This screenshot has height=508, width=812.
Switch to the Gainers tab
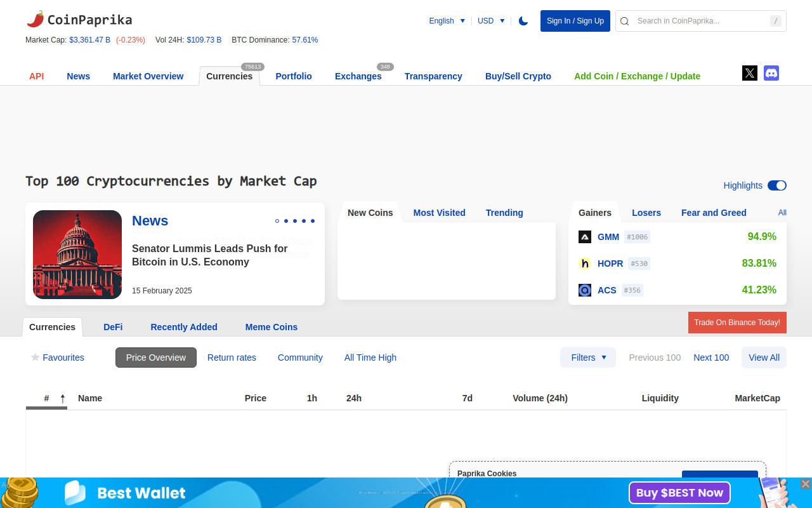[x=595, y=213]
